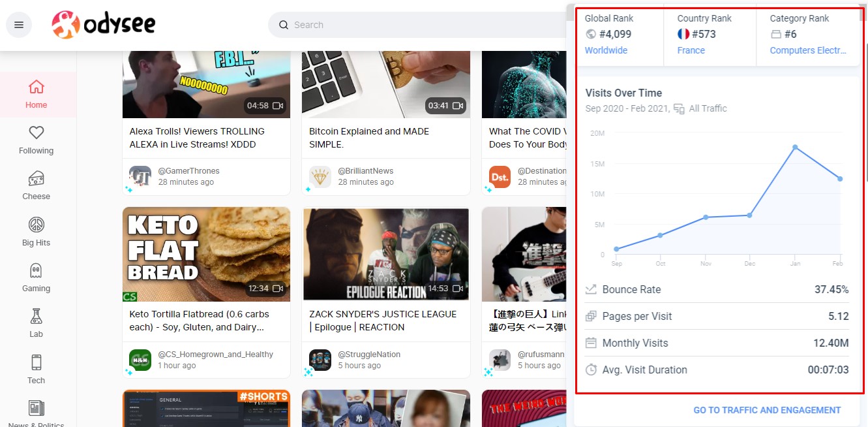The image size is (868, 427).
Task: Click the BrilliantNews diamond avatar
Action: click(320, 177)
